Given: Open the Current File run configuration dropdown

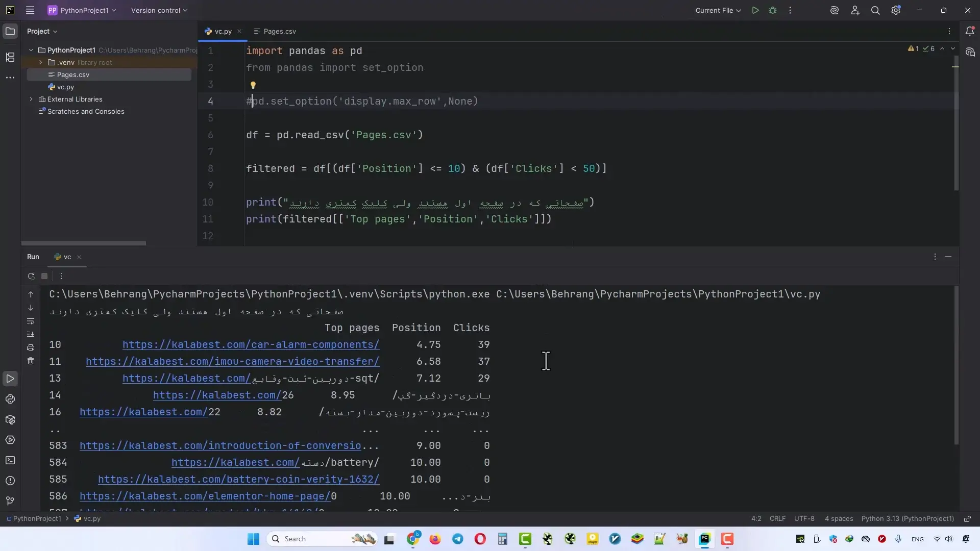Looking at the screenshot, I should pos(718,10).
